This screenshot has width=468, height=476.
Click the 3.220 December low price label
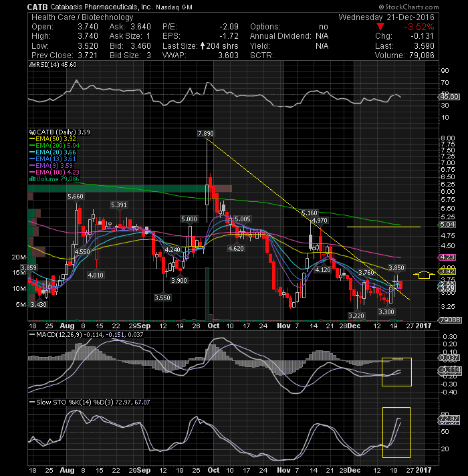coord(356,316)
